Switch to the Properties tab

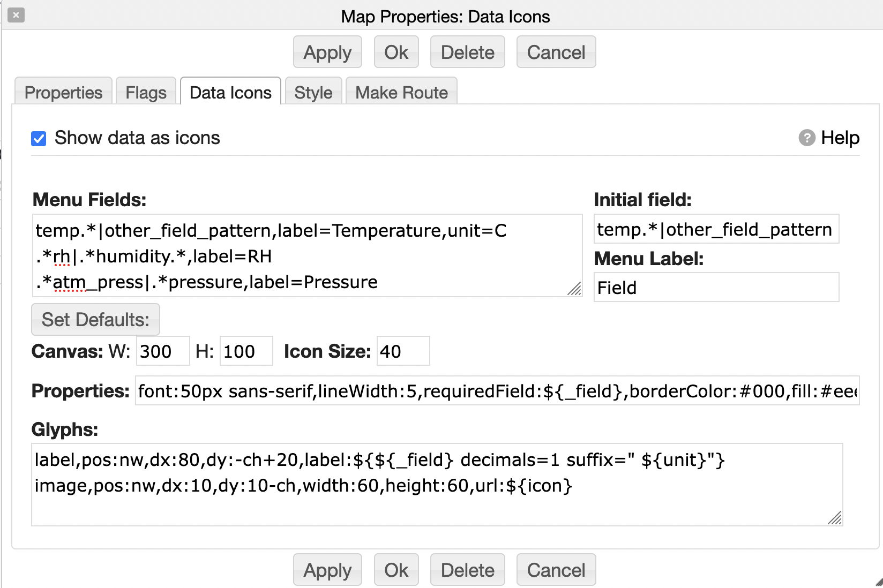click(63, 93)
